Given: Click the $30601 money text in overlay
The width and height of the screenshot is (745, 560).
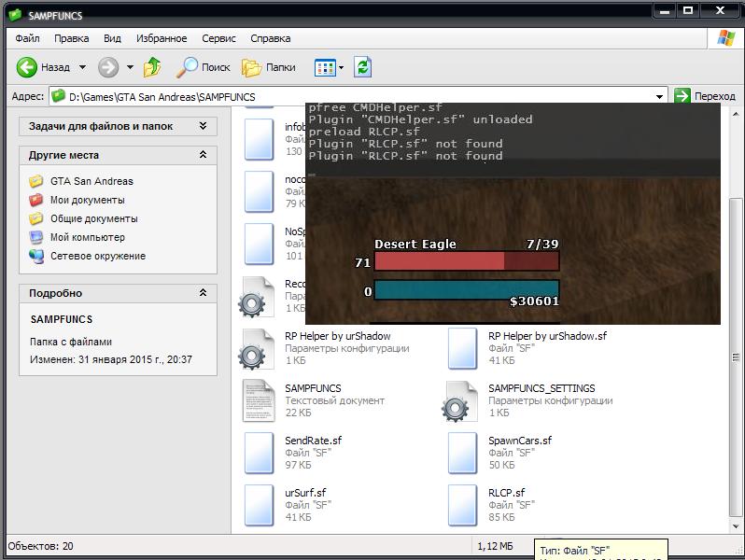Looking at the screenshot, I should pyautogui.click(x=534, y=301).
